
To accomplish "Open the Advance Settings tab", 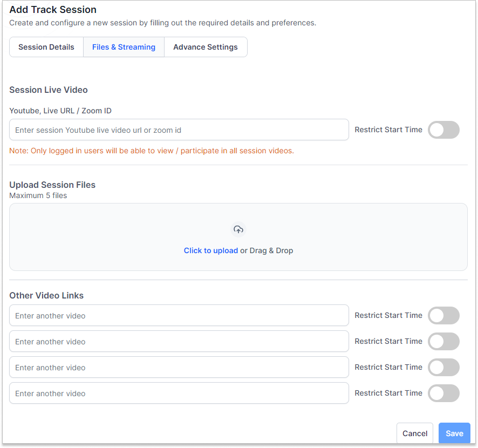I will click(206, 47).
